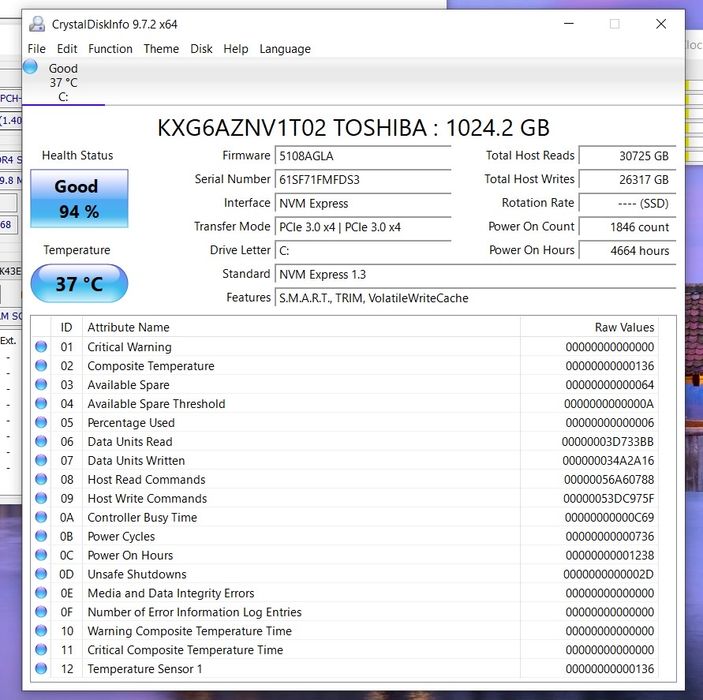The width and height of the screenshot is (703, 700).
Task: Click status orb for Data Units Written row
Action: 41,460
